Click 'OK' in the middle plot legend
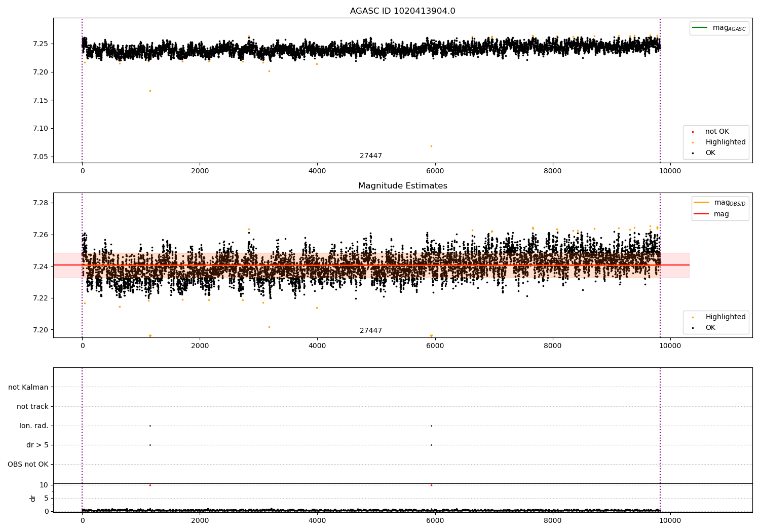The image size is (760, 532). point(710,328)
